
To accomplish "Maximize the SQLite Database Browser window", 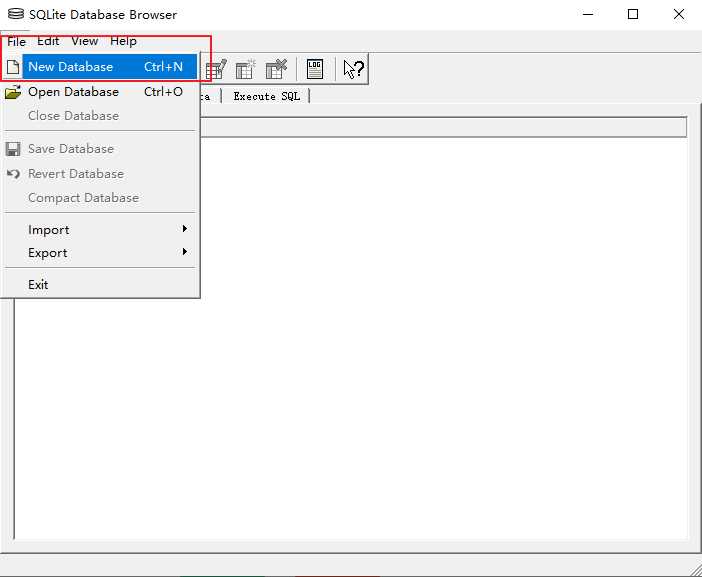I will 633,14.
